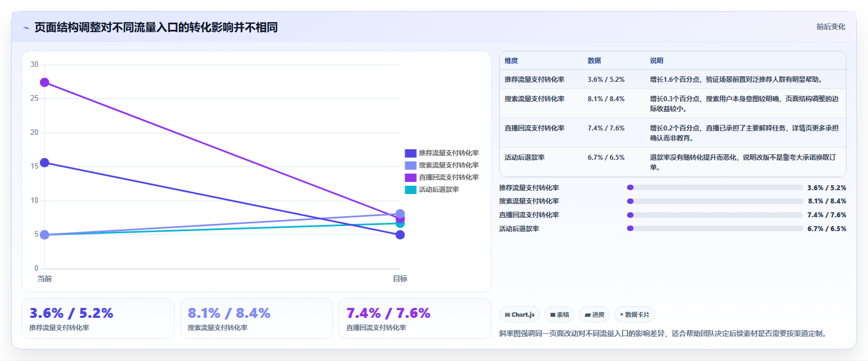868x361 pixels.
Task: Click the icon on the 数据卡片 chip
Action: coord(622,315)
